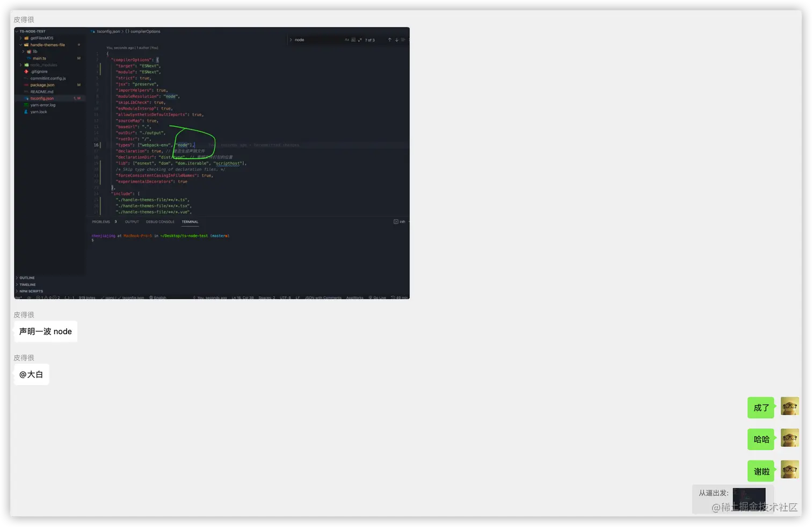Click the node_modules folder icon
This screenshot has height=527, width=812.
click(26, 65)
